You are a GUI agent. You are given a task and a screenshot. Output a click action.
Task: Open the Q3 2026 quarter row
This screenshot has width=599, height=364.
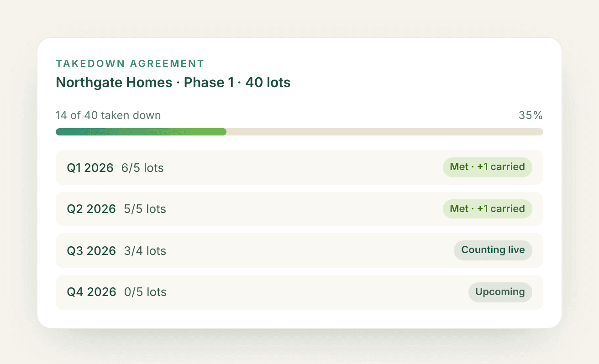(x=299, y=250)
